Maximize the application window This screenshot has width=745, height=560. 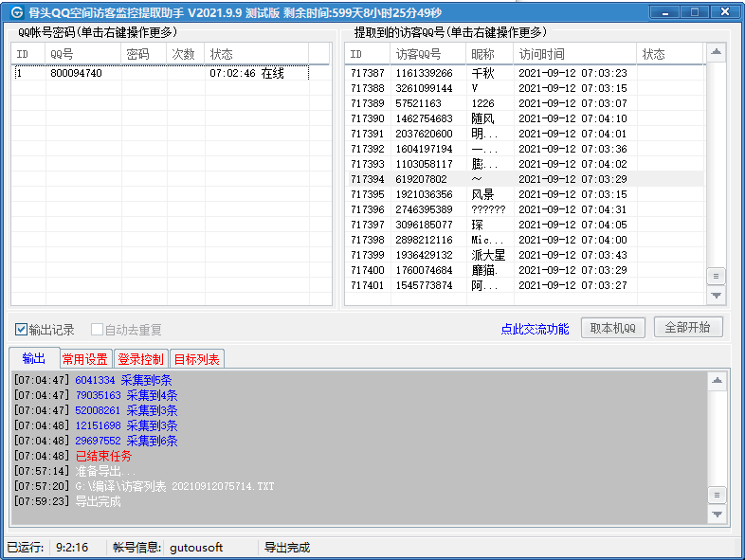click(x=694, y=12)
